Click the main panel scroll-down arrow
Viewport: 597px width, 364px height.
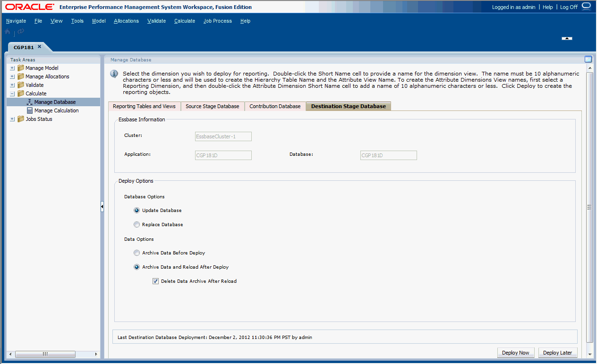coord(589,354)
